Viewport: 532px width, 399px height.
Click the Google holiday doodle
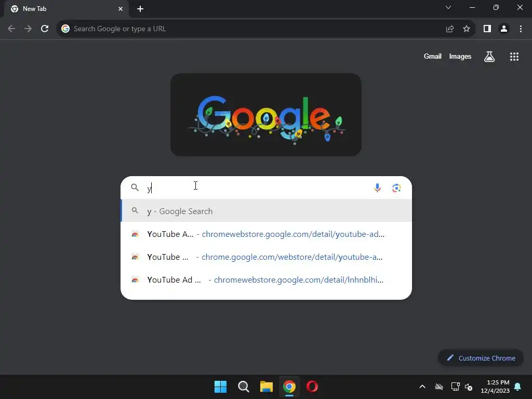point(266,115)
